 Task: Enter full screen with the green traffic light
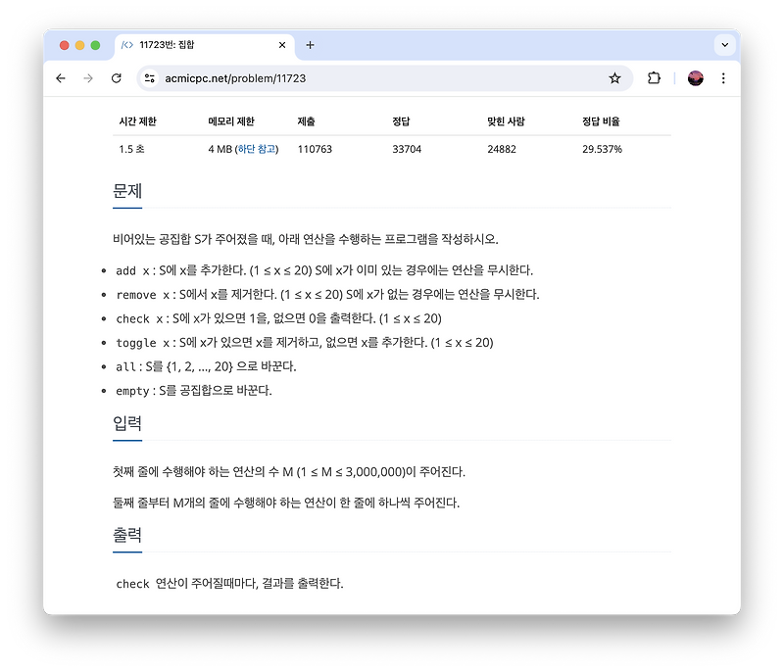94,45
